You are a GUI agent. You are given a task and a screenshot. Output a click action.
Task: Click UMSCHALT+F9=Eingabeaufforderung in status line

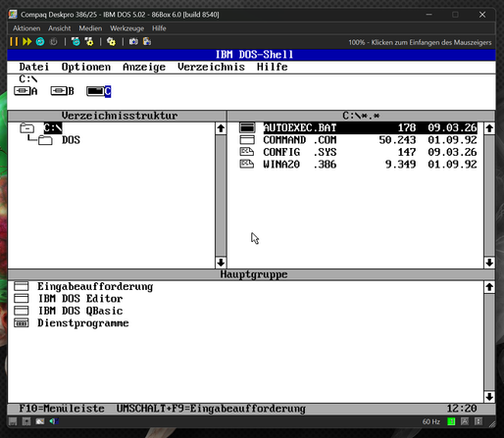pyautogui.click(x=211, y=409)
